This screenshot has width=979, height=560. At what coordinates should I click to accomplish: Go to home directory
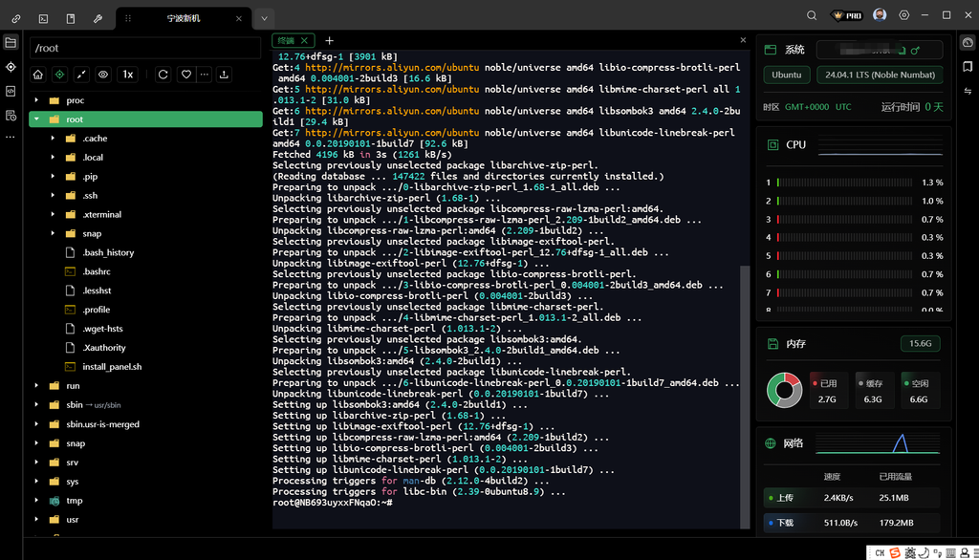[x=38, y=75]
